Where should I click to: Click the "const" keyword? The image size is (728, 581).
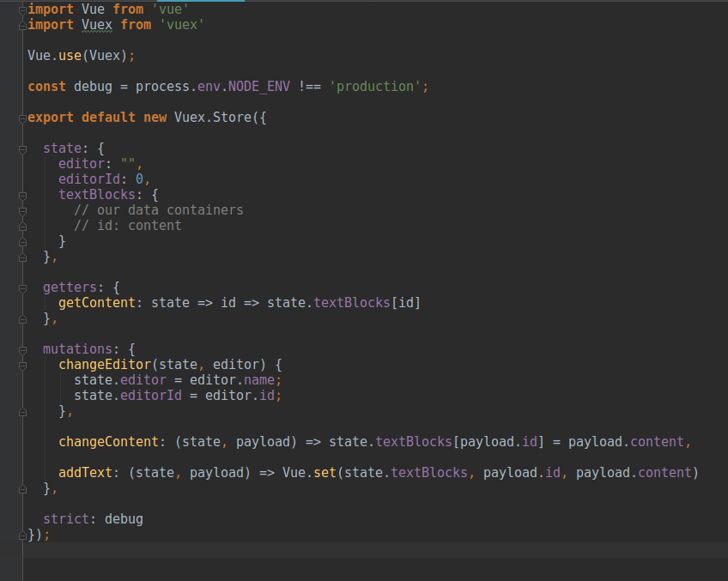pyautogui.click(x=47, y=87)
